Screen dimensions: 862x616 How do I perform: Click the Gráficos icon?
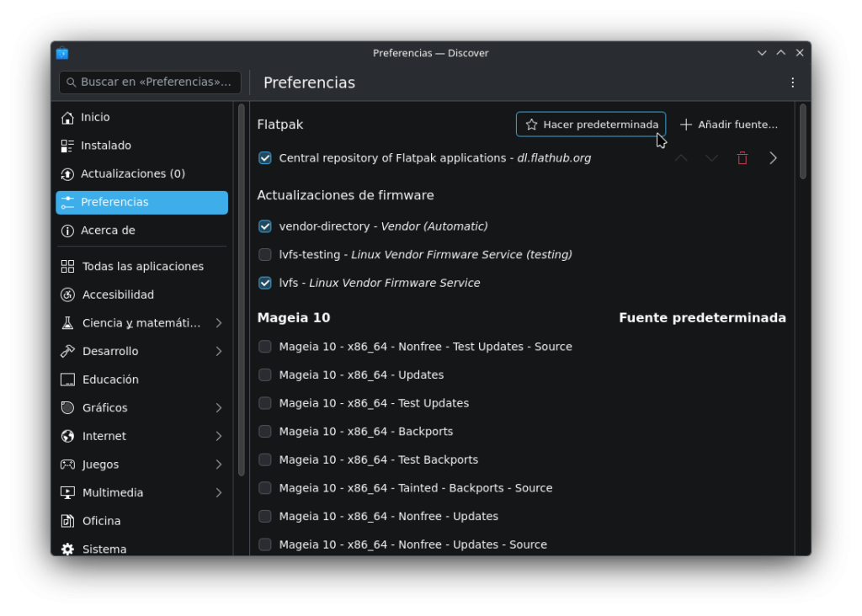coord(67,408)
